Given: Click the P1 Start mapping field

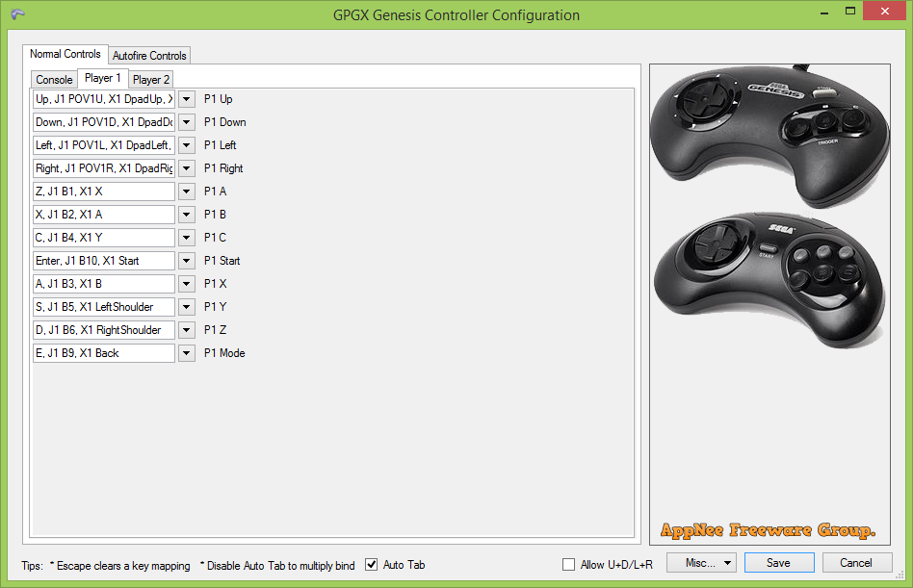Looking at the screenshot, I should (x=104, y=261).
